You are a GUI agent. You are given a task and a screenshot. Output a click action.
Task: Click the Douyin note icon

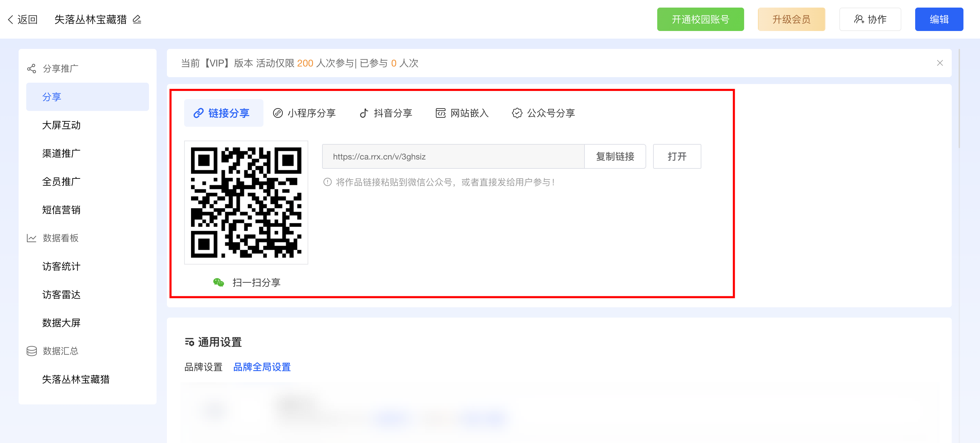coord(364,113)
